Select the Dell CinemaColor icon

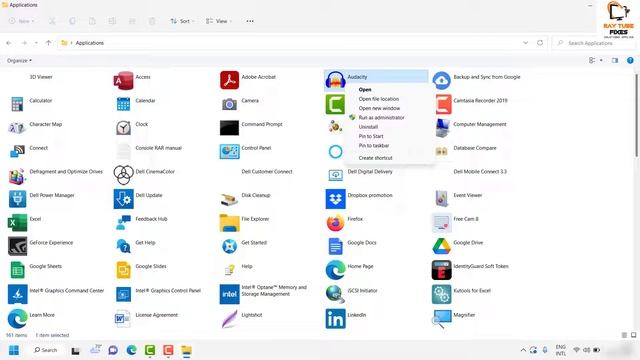pos(123,175)
